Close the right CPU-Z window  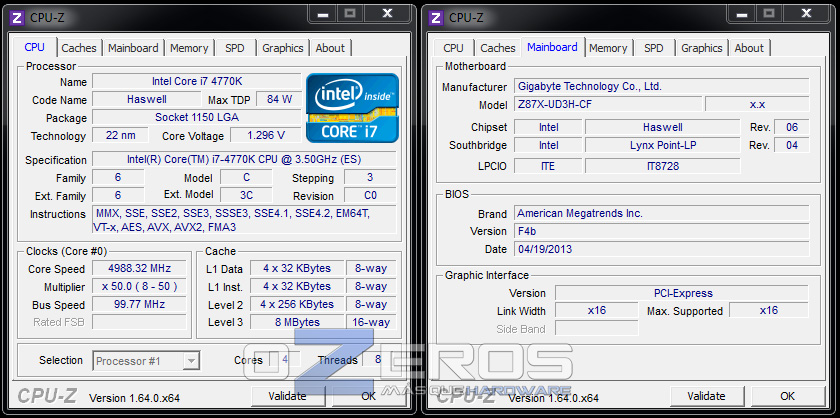click(806, 13)
